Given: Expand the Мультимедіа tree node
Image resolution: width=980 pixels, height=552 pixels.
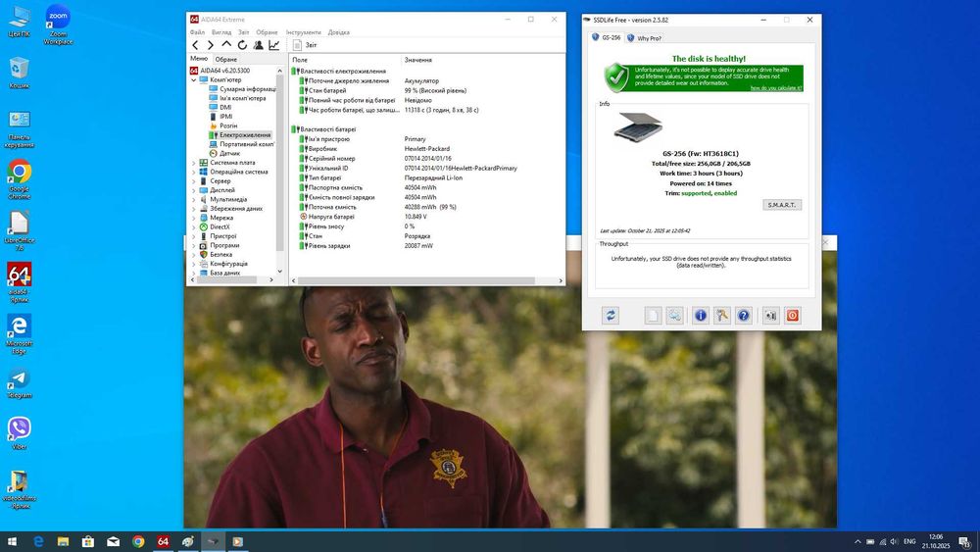Looking at the screenshot, I should tap(194, 199).
